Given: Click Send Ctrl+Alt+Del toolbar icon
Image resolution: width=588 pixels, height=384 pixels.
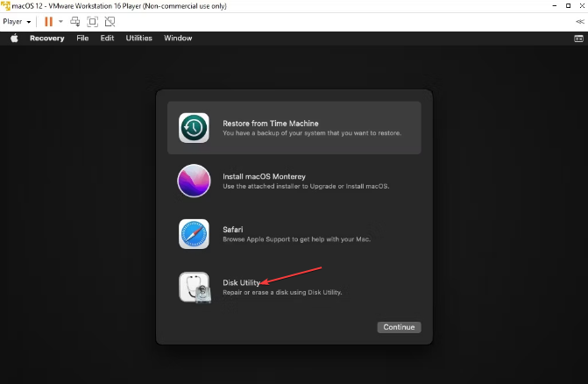Looking at the screenshot, I should tap(75, 22).
